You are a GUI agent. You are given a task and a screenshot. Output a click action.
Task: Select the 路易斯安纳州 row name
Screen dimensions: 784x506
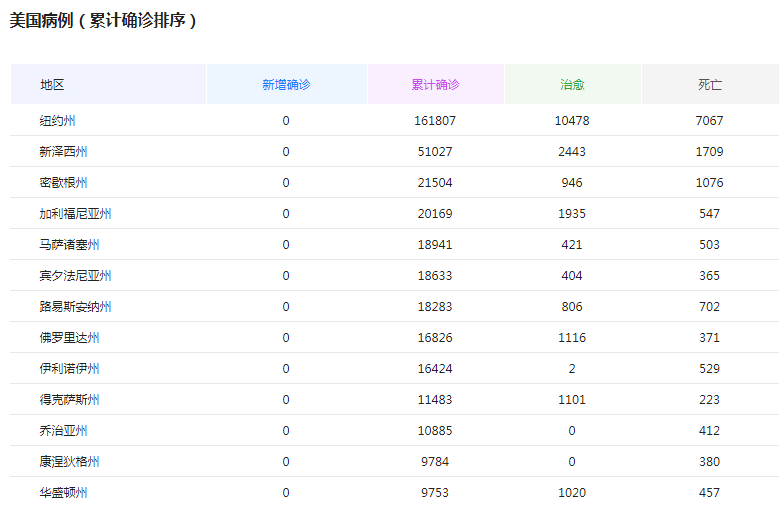[76, 306]
